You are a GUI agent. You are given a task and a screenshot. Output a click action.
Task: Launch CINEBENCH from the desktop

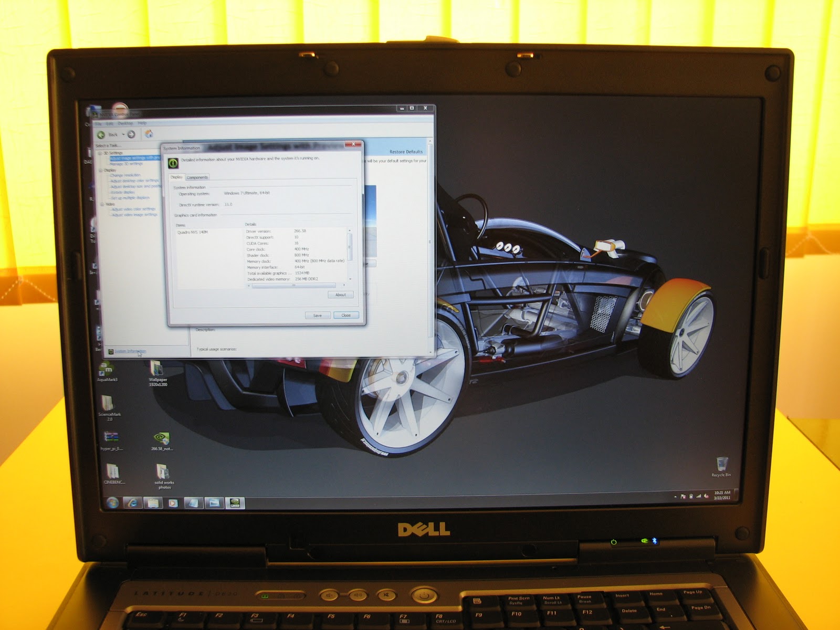pyautogui.click(x=113, y=471)
